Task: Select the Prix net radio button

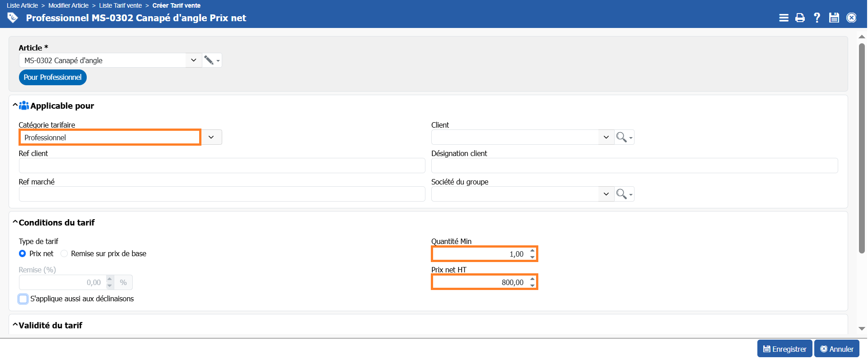Action: 23,253
